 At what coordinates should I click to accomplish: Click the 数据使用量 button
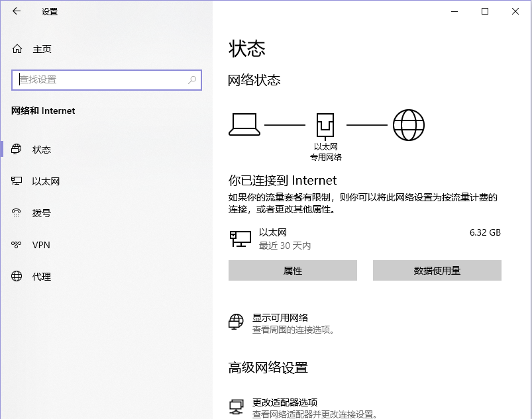(437, 271)
